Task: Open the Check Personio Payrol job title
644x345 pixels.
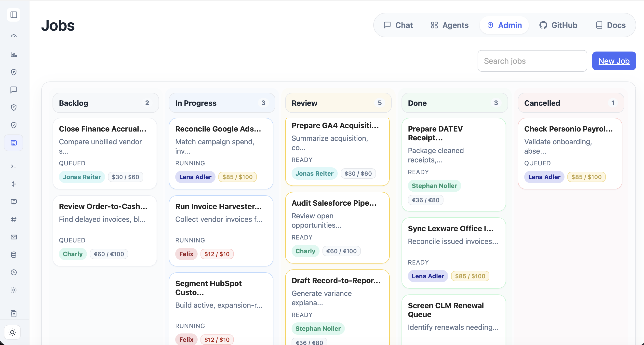Action: (x=568, y=129)
